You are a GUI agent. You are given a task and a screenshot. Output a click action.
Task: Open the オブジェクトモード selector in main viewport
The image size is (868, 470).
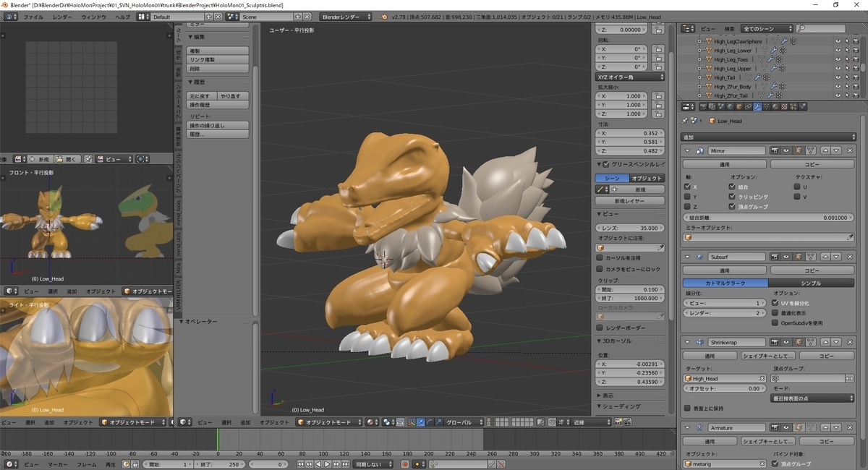pyautogui.click(x=331, y=422)
